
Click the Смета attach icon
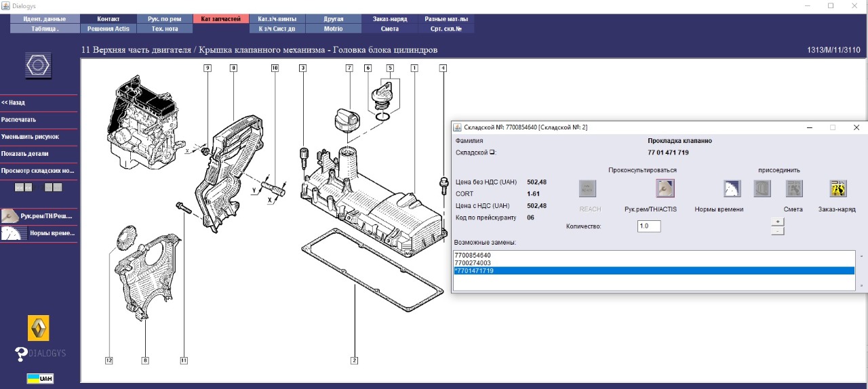click(x=793, y=188)
